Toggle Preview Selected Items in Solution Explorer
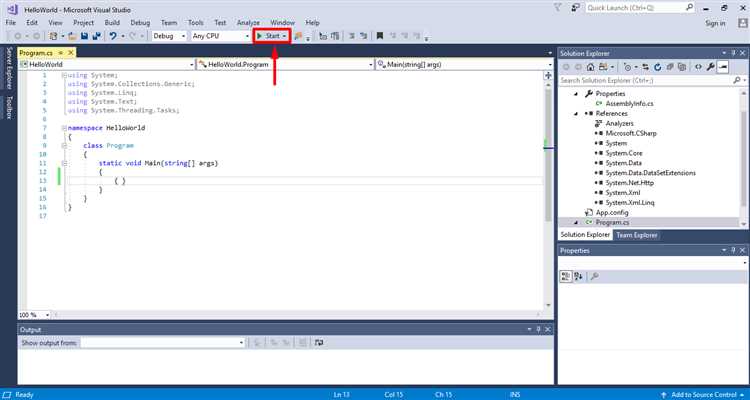750x400 pixels. tap(723, 67)
